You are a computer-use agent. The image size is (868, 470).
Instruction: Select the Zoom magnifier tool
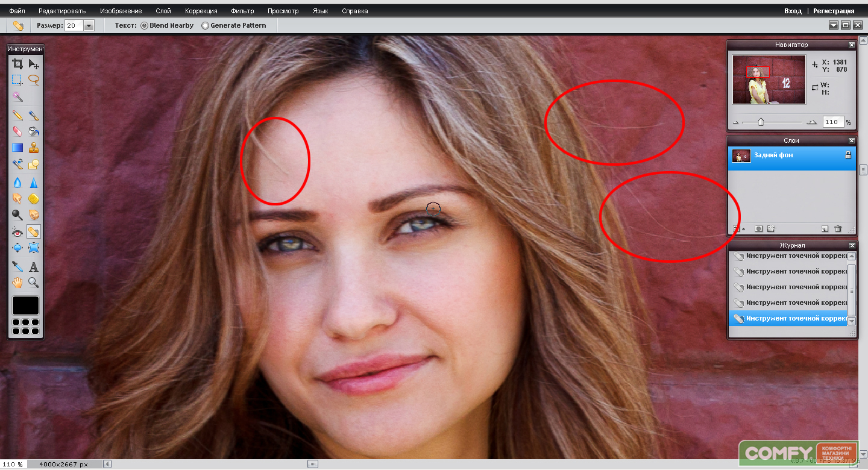click(34, 283)
